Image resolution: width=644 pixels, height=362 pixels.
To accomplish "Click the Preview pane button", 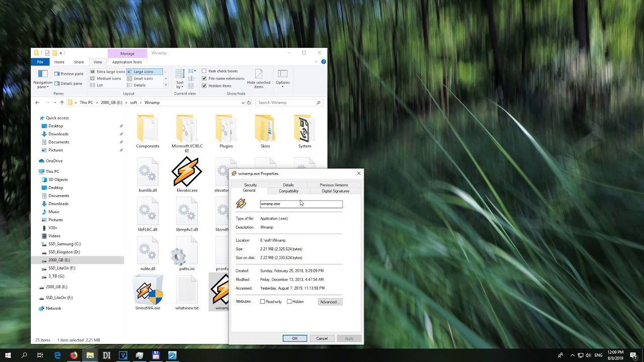I will 69,73.
